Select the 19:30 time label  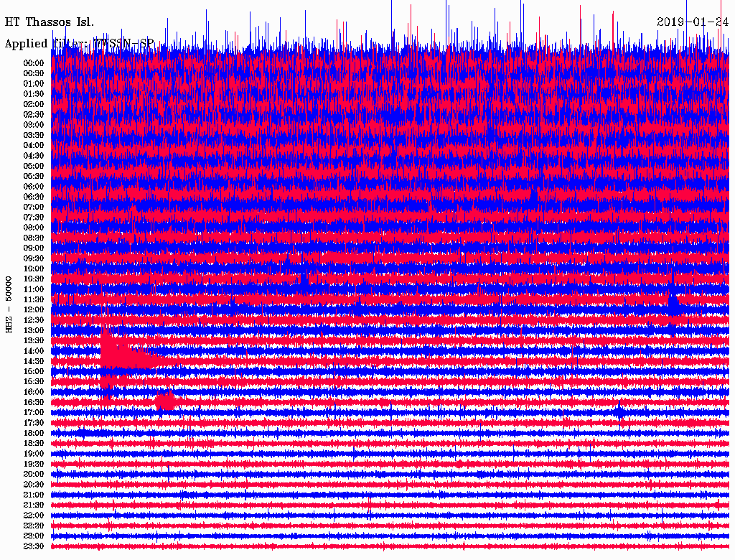(34, 464)
